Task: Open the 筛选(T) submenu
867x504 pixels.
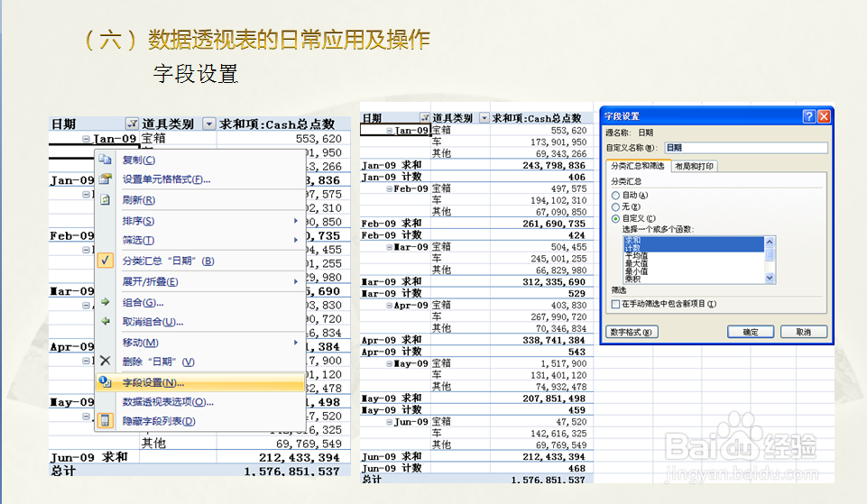Action: [x=200, y=240]
